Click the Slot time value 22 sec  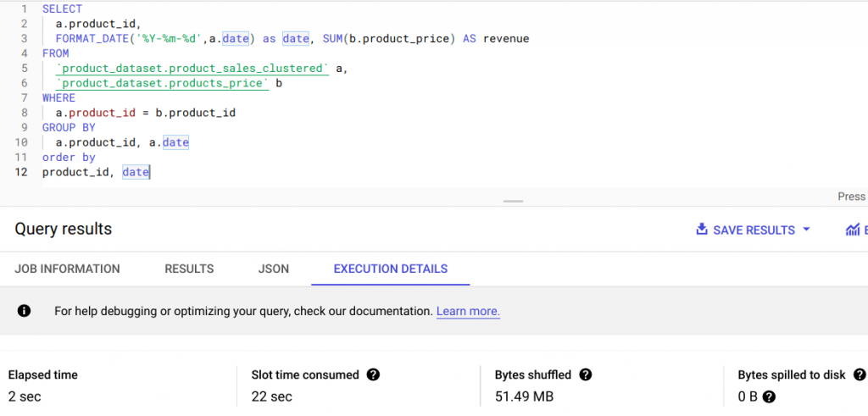(272, 397)
